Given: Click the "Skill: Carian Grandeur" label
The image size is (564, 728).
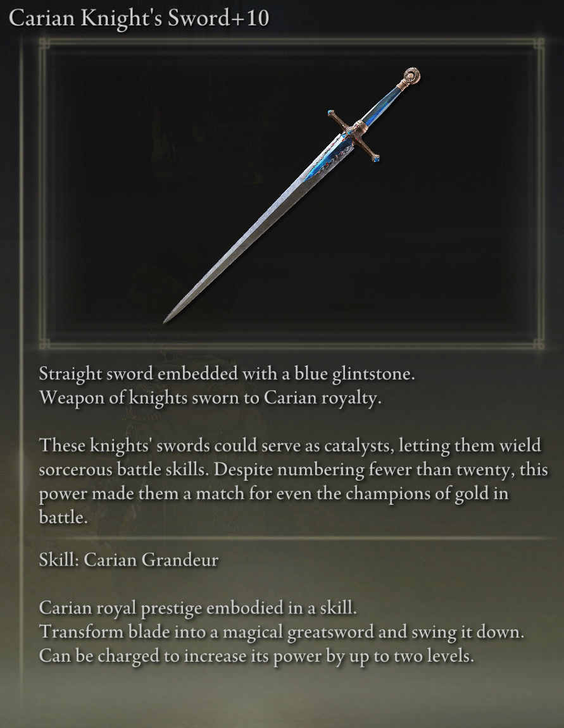Looking at the screenshot, I should pos(128,560).
